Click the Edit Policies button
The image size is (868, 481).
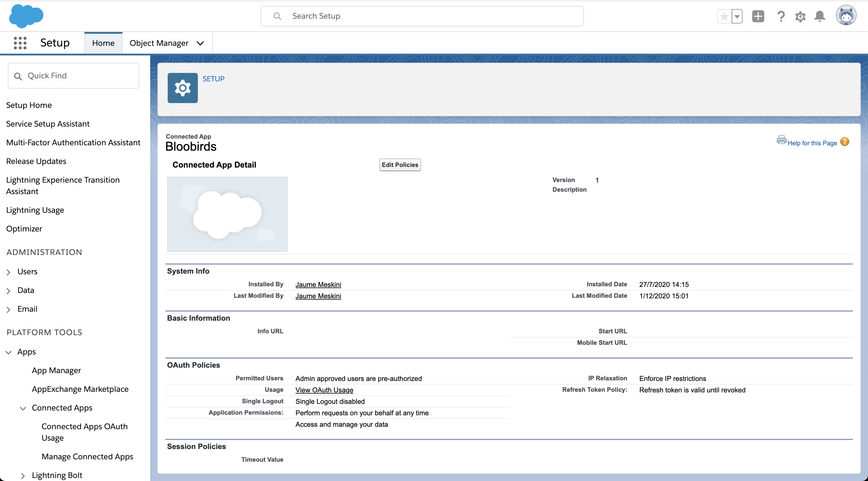(400, 165)
